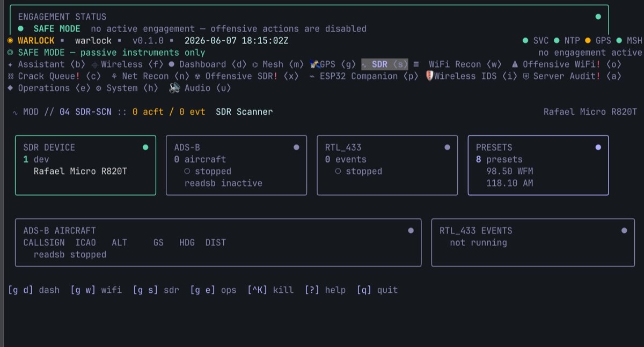Click the [g s] sdr shortcut
The image size is (644, 347).
(x=156, y=290)
